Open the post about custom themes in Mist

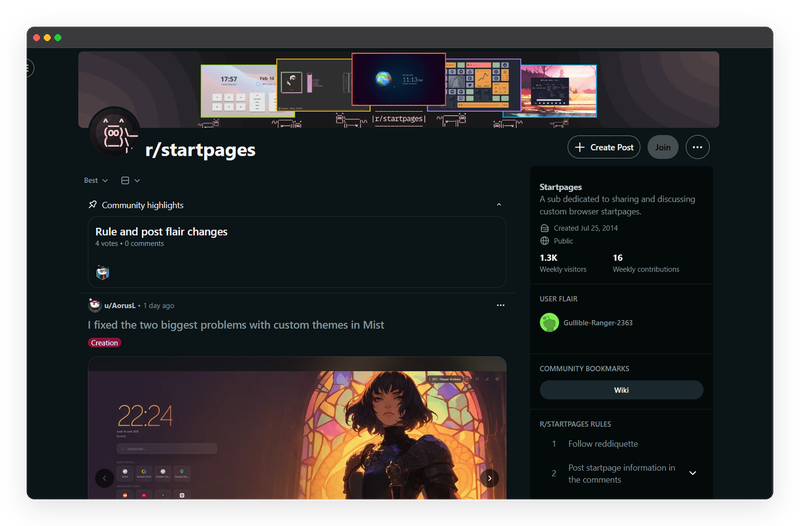click(236, 325)
